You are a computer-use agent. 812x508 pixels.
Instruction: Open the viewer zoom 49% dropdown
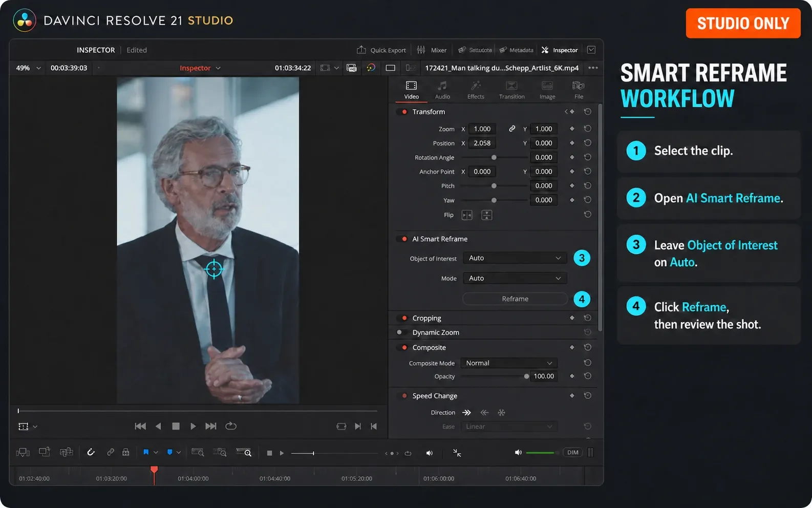coord(28,68)
